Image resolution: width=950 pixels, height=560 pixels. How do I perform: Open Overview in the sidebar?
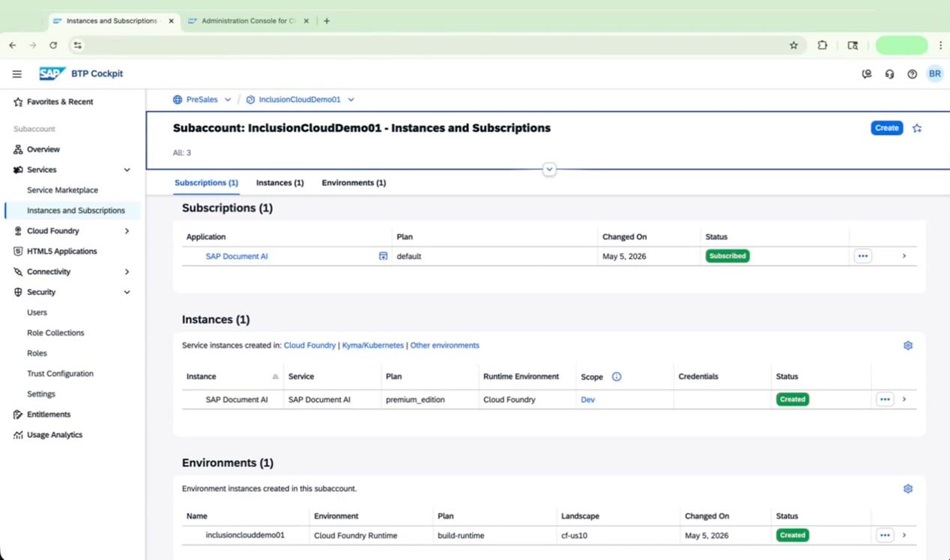click(x=43, y=149)
